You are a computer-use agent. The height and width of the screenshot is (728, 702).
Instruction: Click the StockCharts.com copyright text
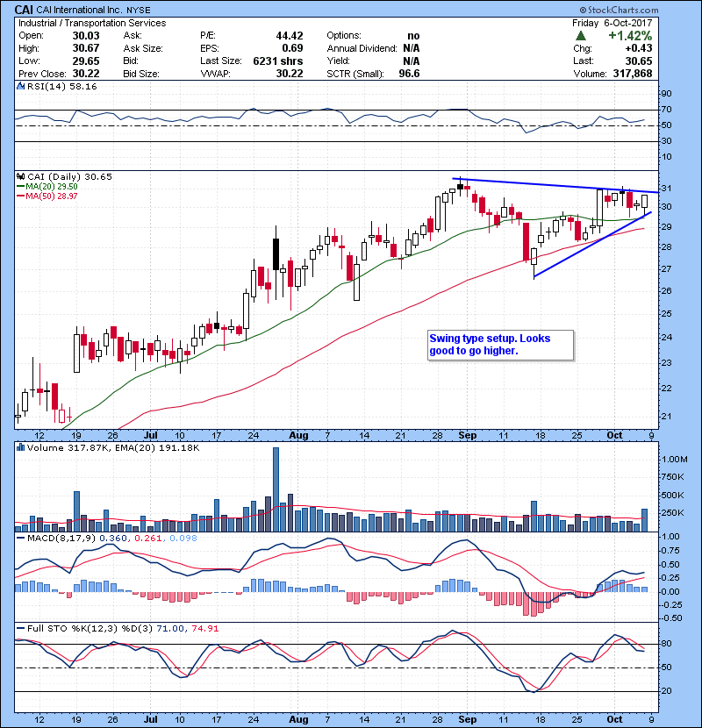(619, 10)
